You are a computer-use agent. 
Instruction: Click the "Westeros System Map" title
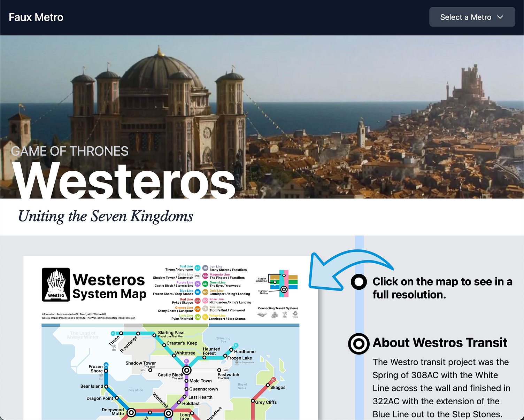coord(109,286)
